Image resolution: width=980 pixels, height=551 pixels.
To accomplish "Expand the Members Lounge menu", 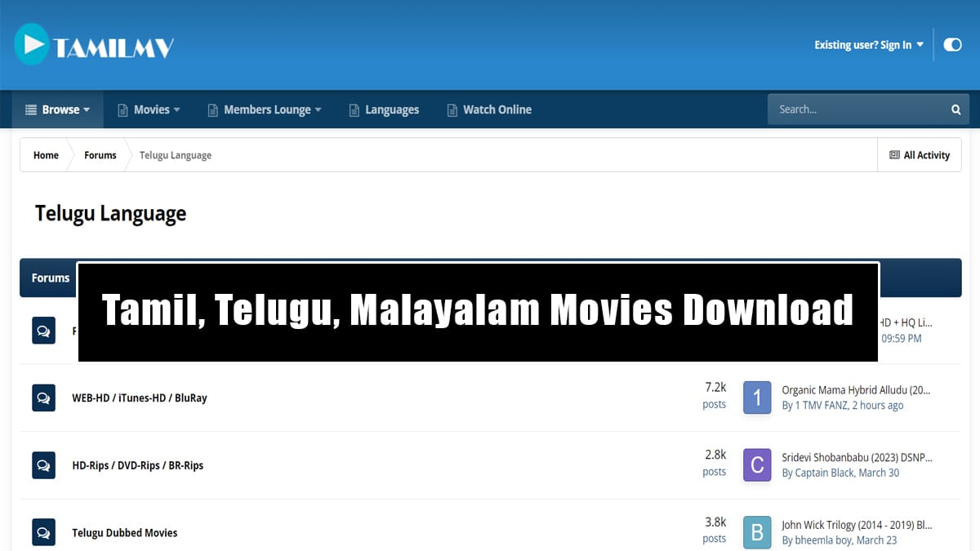I will 265,109.
